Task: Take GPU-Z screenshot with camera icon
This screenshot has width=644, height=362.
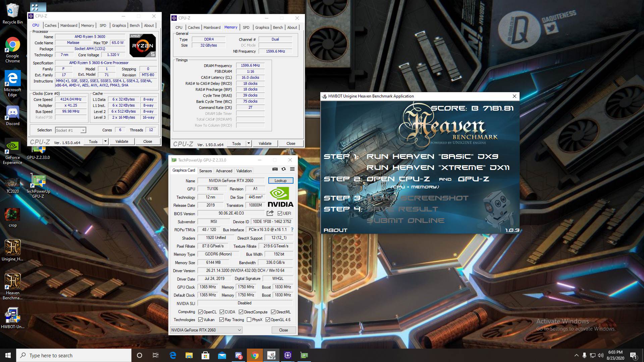Action: (275, 169)
